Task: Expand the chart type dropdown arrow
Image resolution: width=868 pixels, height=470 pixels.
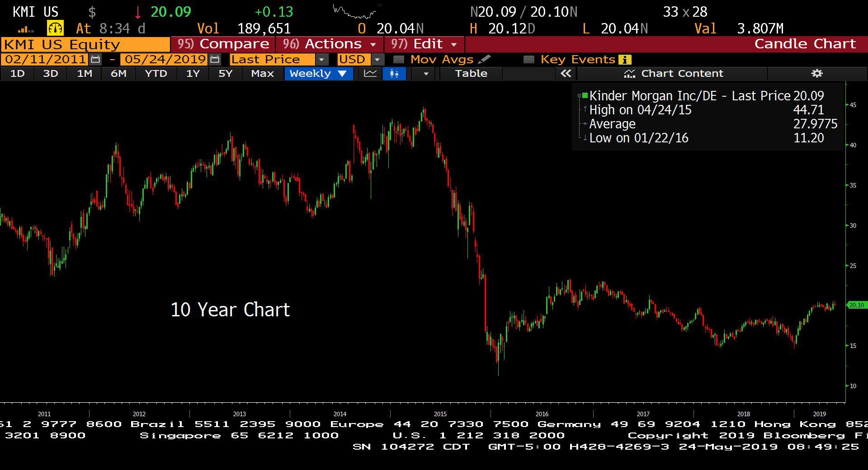Action: [x=425, y=74]
